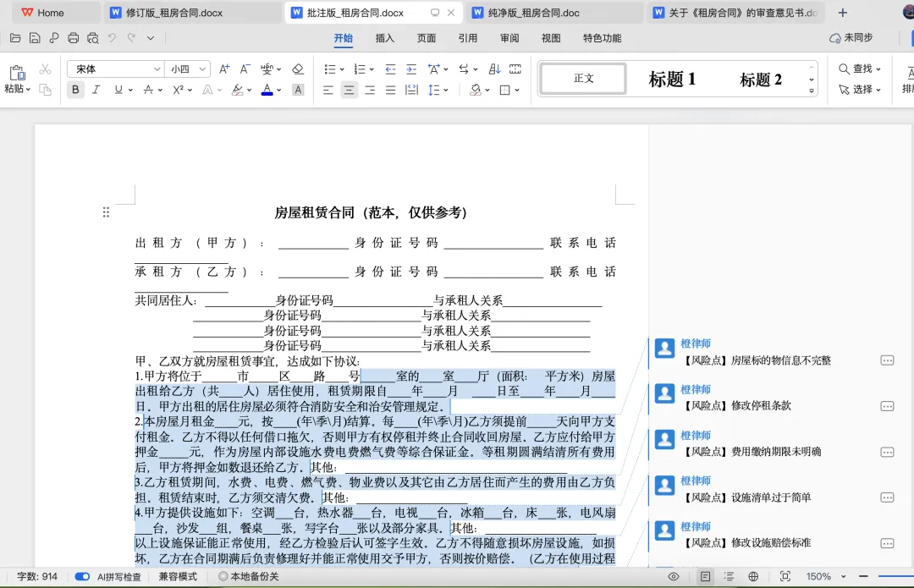
Task: Open the 视图 ribbon tab
Action: click(551, 38)
